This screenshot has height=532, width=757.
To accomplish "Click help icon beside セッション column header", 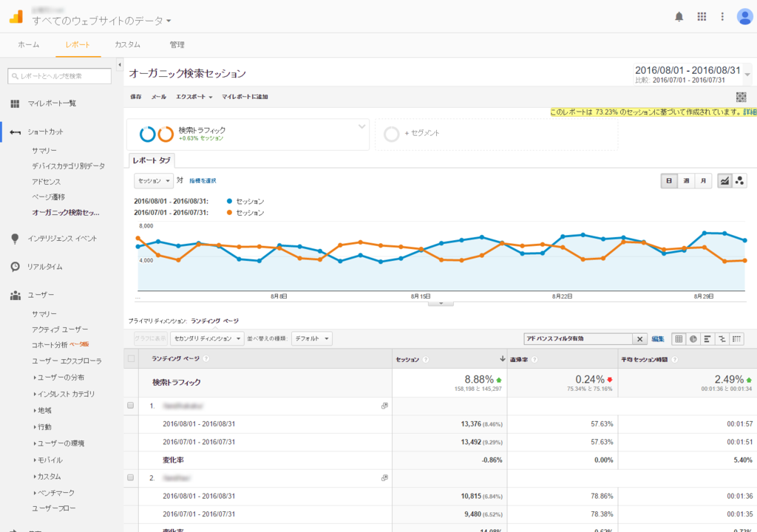I will [426, 360].
